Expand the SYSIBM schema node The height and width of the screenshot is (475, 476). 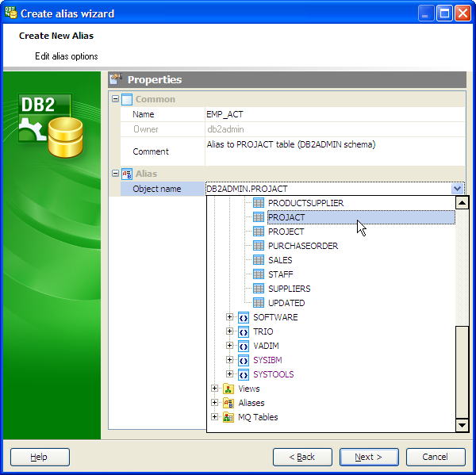click(x=230, y=360)
